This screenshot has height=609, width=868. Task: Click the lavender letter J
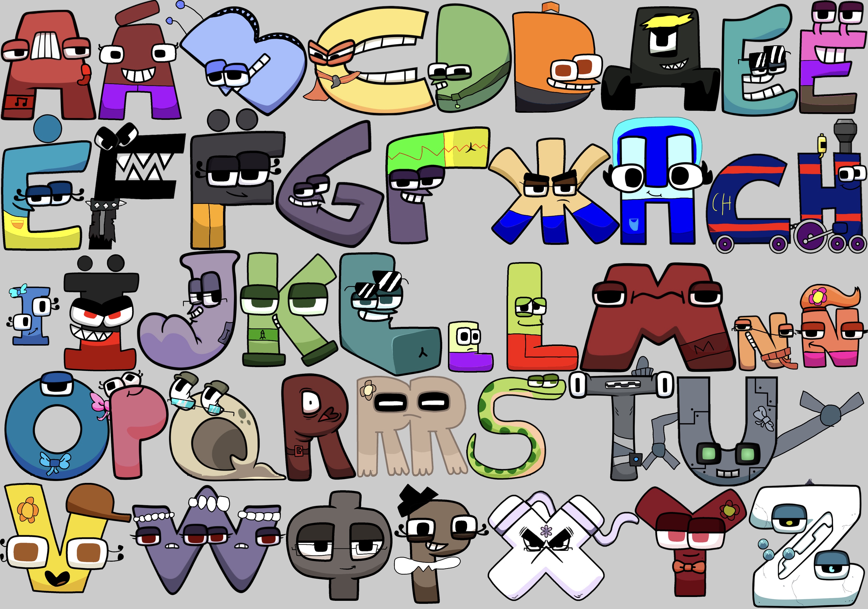189,310
